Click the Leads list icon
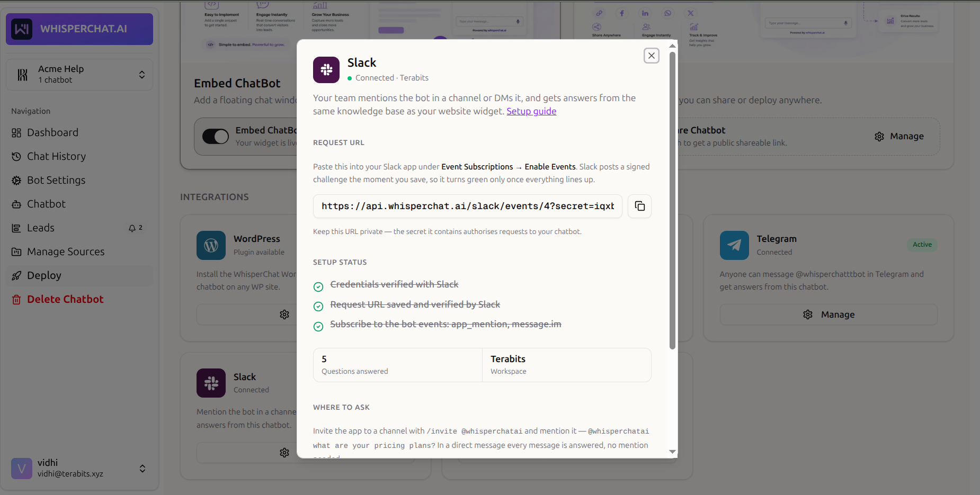 [16, 228]
